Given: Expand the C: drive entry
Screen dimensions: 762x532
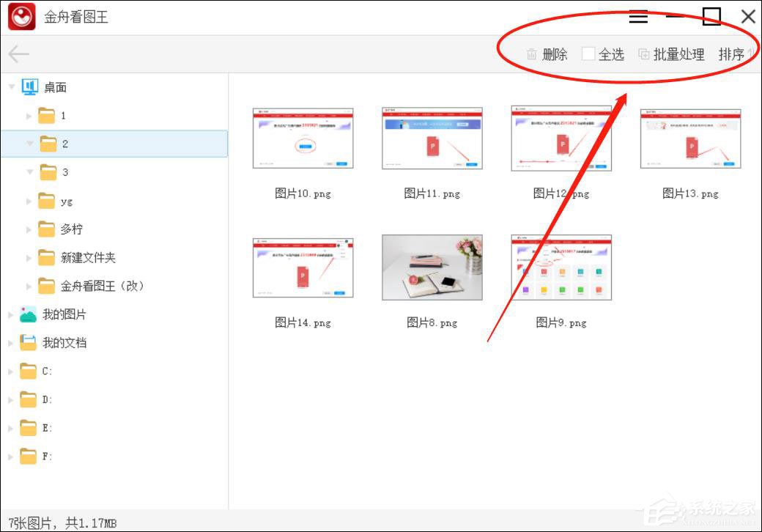Looking at the screenshot, I should pyautogui.click(x=10, y=371).
